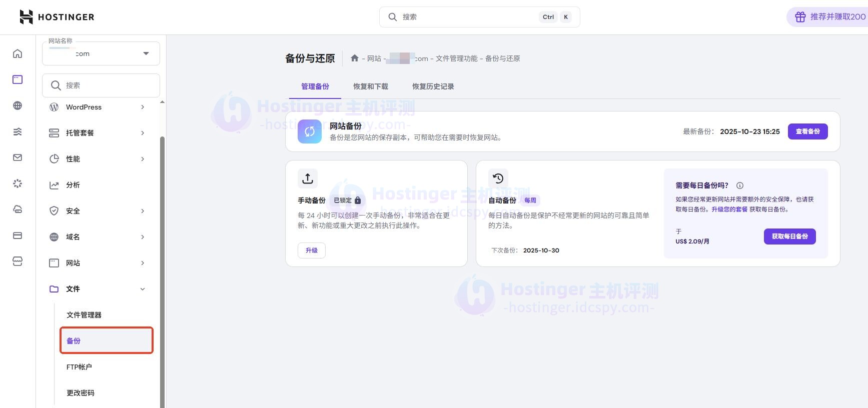Click the VPS cloud icon in left rail

pos(18,209)
